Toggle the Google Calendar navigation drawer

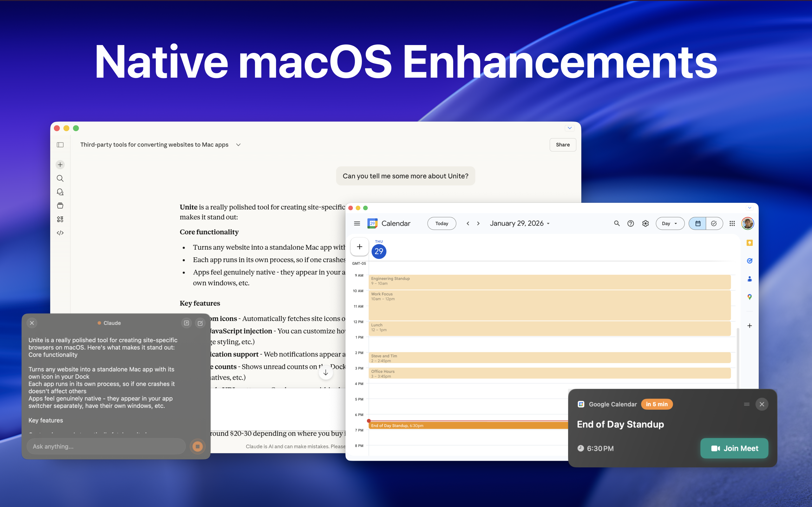[x=357, y=223]
